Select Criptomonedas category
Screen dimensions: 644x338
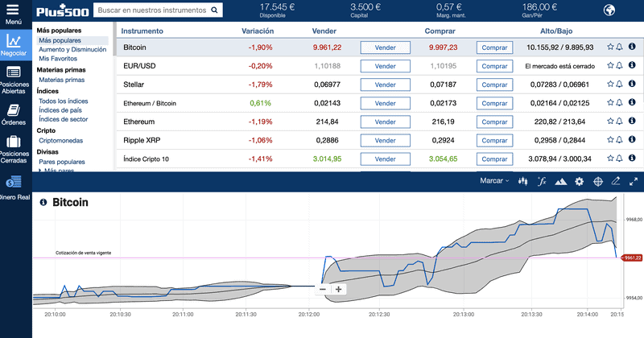61,141
